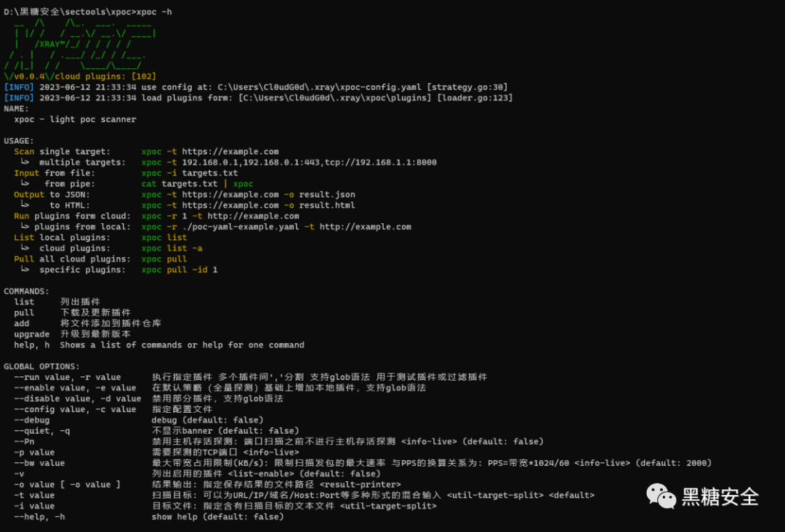Click the 'GLOBAL OPTIONS:' section heading
Image resolution: width=785 pixels, height=532 pixels.
[x=41, y=366]
